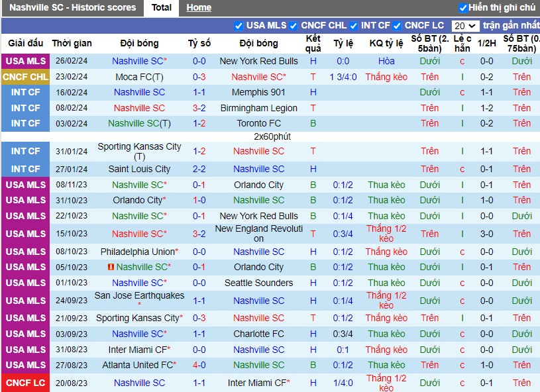Open Birmingham Legion team link
This screenshot has width=540, height=392.
click(x=258, y=108)
